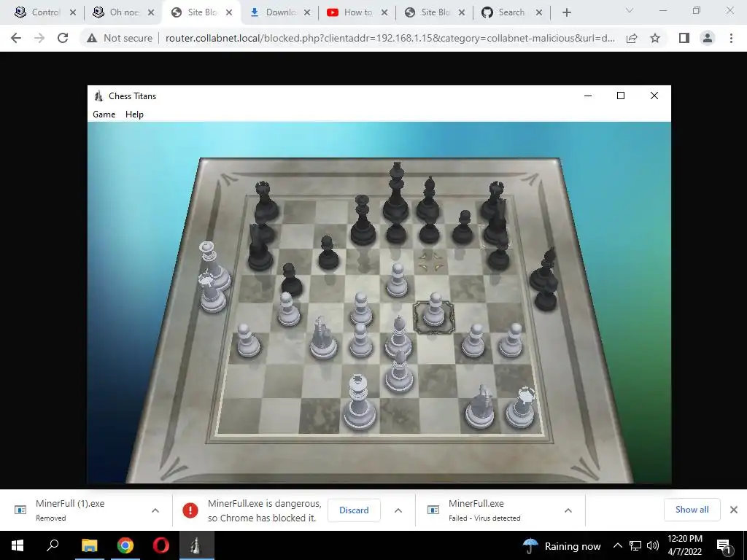Open Opera from the taskbar
The image size is (747, 560).
pos(161,545)
